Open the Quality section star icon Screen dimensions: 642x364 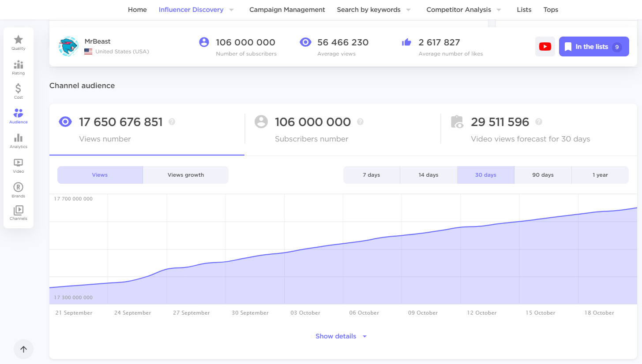click(x=18, y=40)
